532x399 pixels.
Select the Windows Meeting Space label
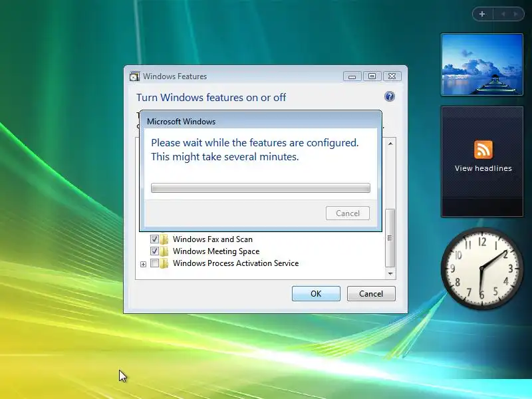216,251
